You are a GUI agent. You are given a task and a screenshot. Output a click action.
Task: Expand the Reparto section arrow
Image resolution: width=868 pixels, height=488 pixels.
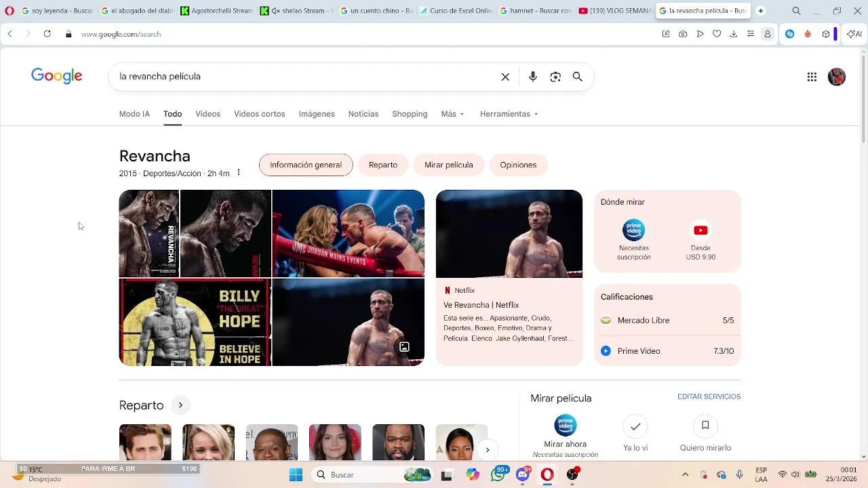(180, 405)
